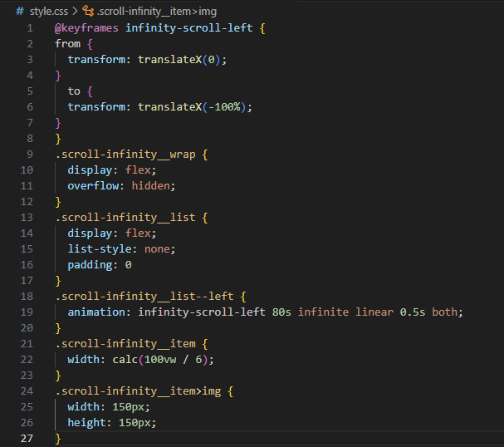This screenshot has width=504, height=447.
Task: Select line 1 via its line number
Action: [x=30, y=27]
